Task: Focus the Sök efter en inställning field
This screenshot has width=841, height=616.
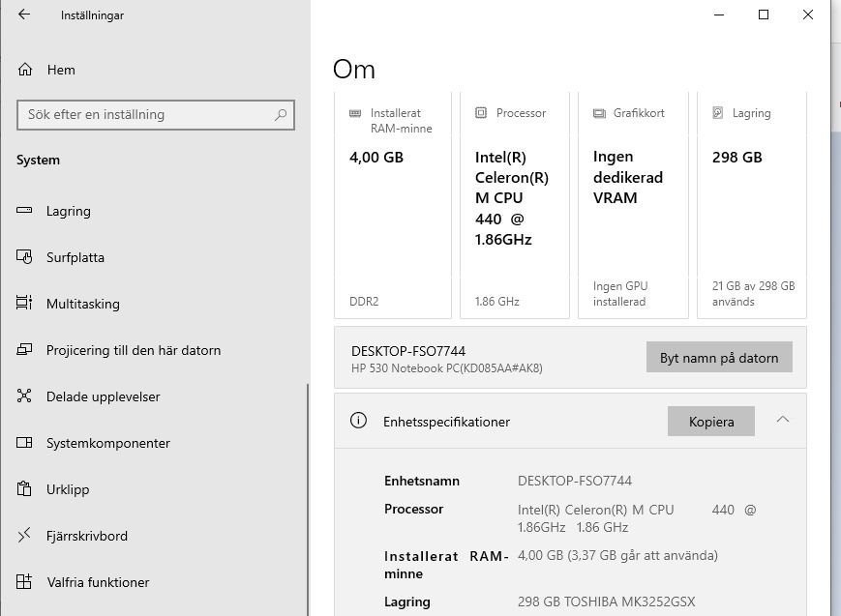Action: [145, 114]
